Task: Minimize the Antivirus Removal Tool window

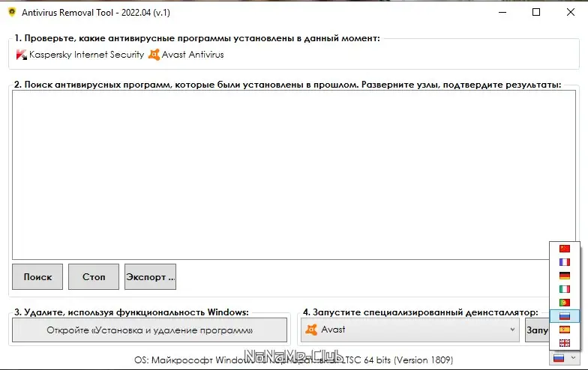Action: coord(502,12)
